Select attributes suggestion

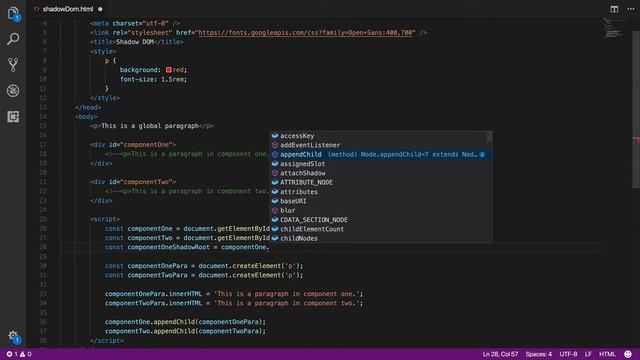tap(380, 192)
